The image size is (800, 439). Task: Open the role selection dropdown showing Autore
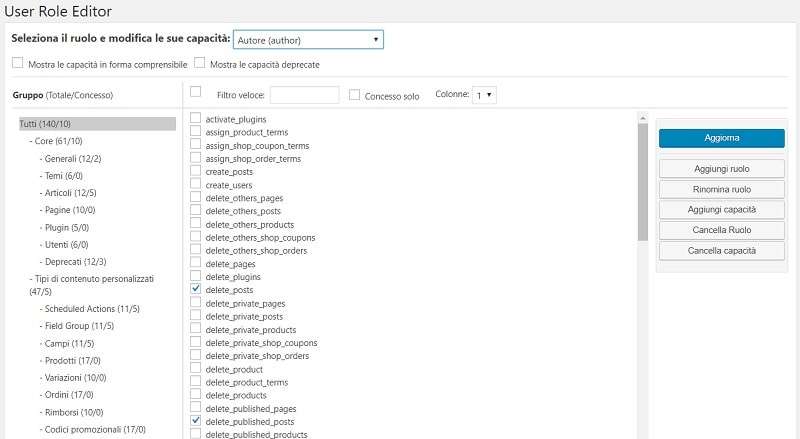[308, 40]
